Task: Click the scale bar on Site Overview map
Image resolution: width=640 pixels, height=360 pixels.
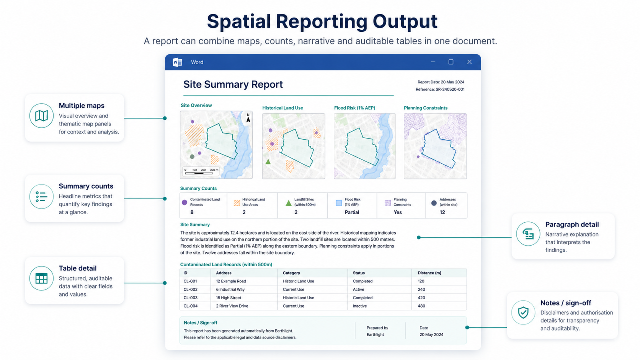Action: click(x=200, y=171)
